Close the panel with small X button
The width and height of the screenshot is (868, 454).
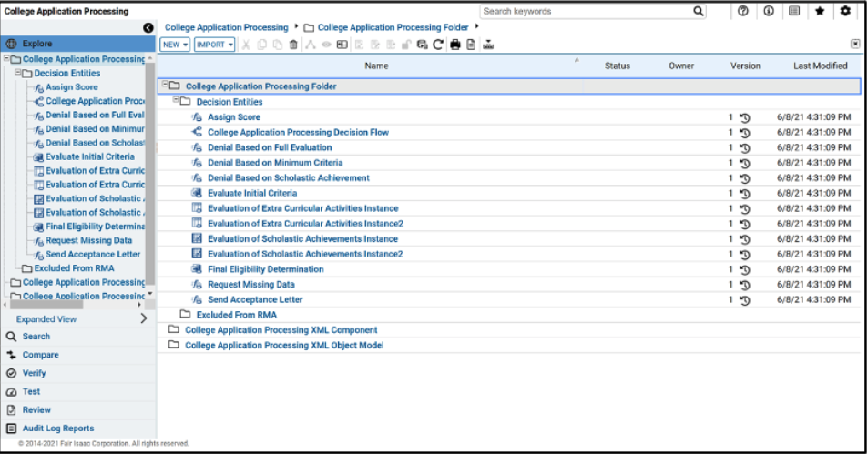point(855,44)
